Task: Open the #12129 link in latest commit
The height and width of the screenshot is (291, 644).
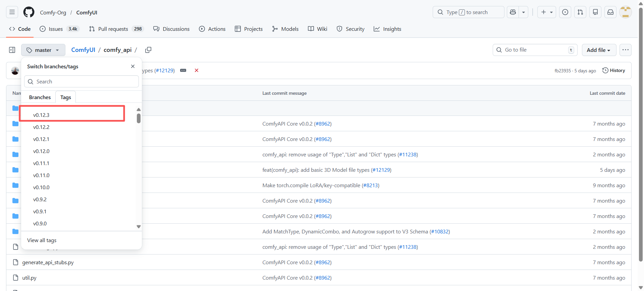Action: point(164,70)
